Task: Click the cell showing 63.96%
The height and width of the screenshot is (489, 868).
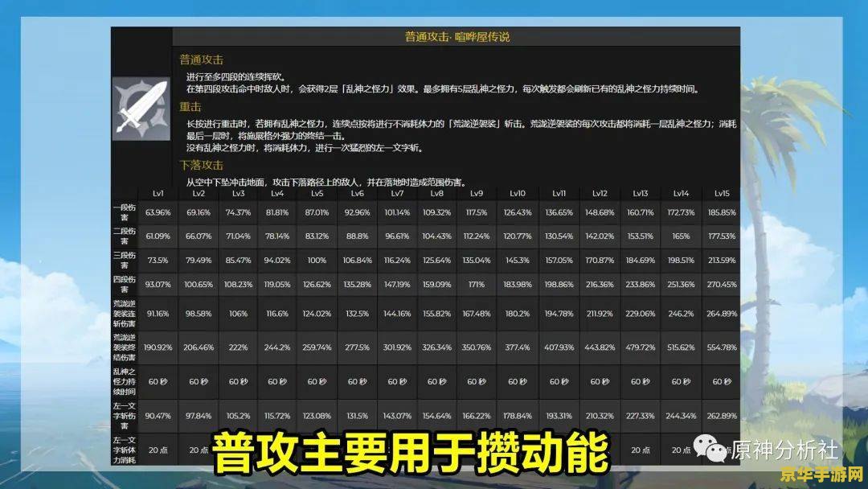Action: 158,212
